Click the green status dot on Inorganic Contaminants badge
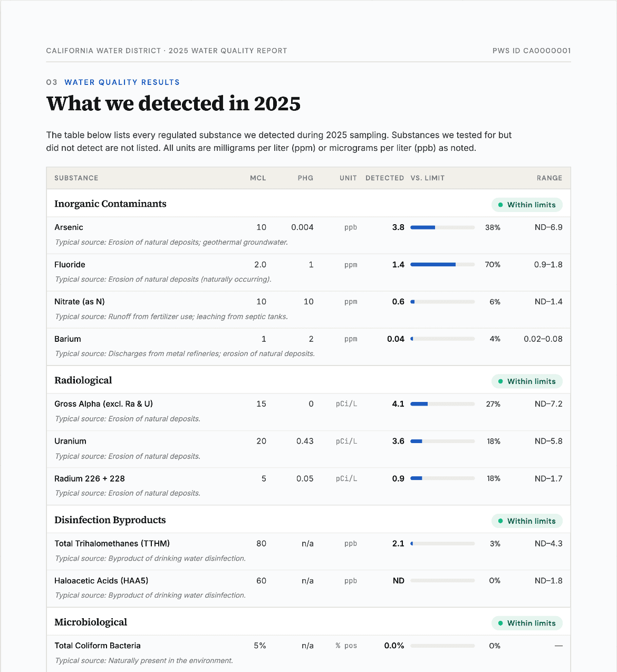 [x=500, y=205]
